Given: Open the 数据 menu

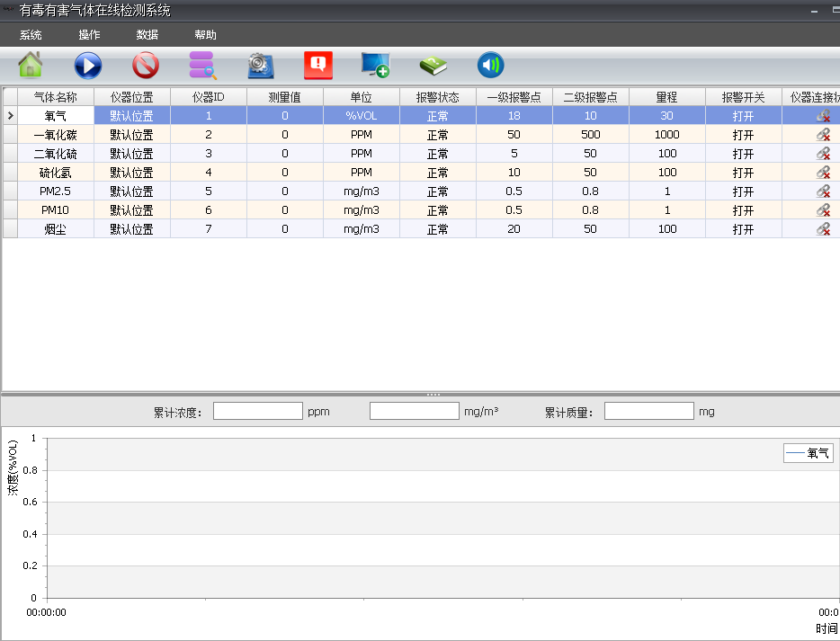Looking at the screenshot, I should (147, 35).
